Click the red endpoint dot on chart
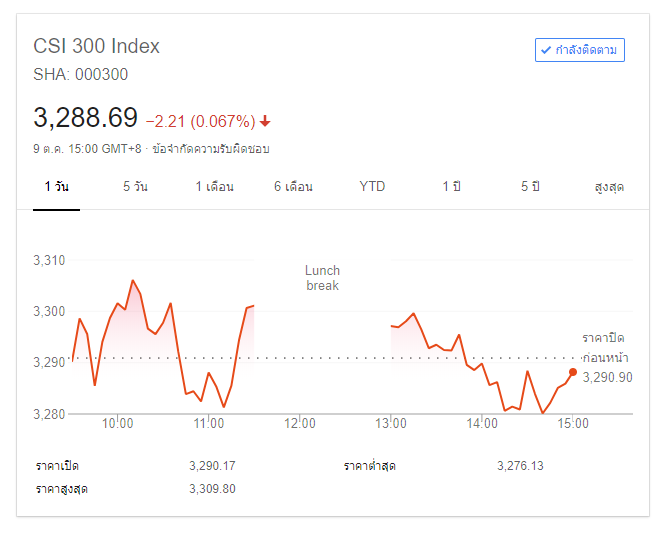The image size is (668, 534). tap(573, 372)
